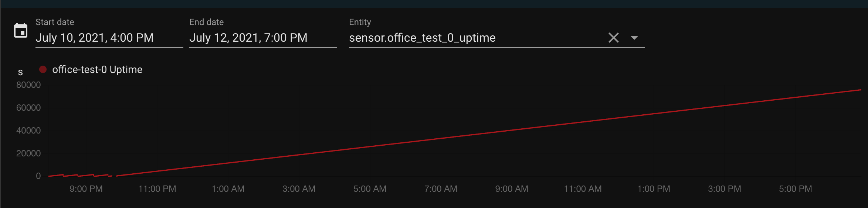The width and height of the screenshot is (868, 208).
Task: Click the calendar icon beside Start date
Action: point(21,31)
